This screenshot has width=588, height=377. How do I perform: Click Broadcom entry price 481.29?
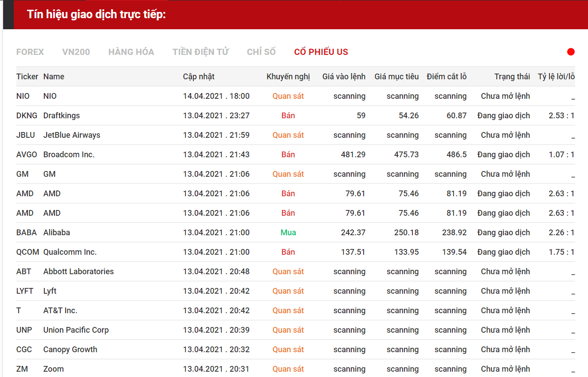pos(353,155)
